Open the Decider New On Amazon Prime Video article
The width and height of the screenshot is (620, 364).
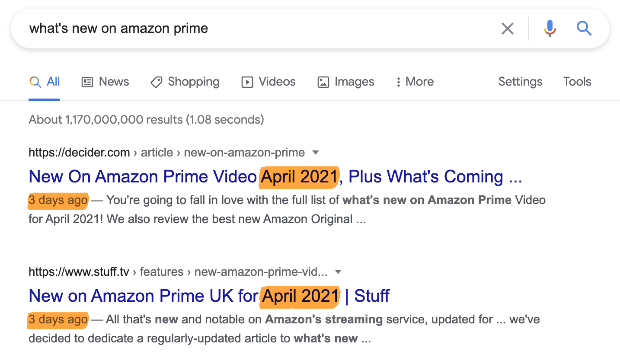[275, 176]
